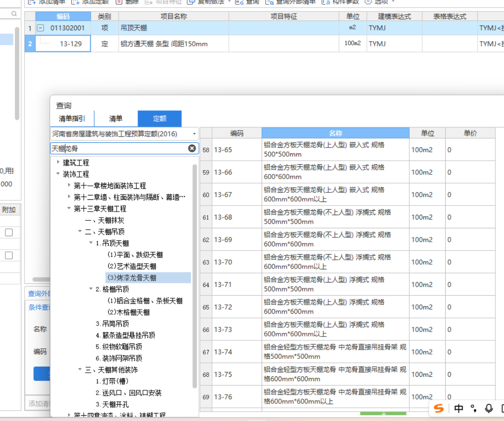Click the 单价 column header
504x421 pixels.
[470, 133]
